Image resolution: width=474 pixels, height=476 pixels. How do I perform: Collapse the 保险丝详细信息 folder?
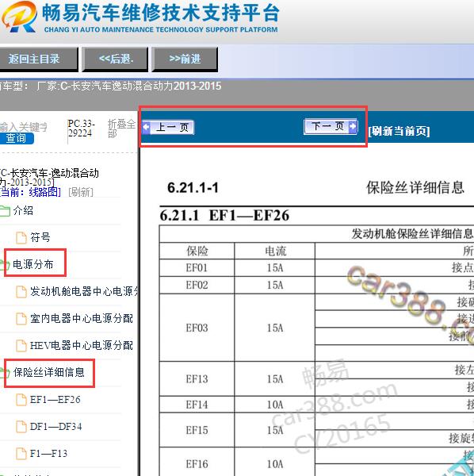(48, 372)
